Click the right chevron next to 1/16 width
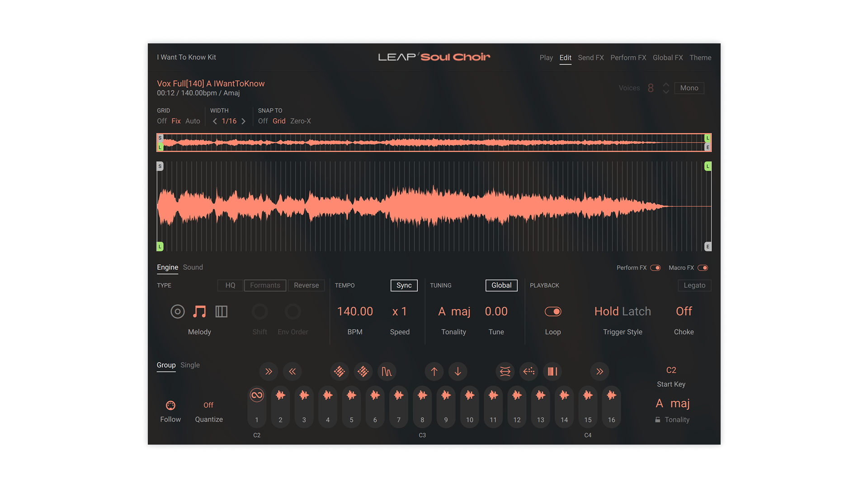 point(244,121)
